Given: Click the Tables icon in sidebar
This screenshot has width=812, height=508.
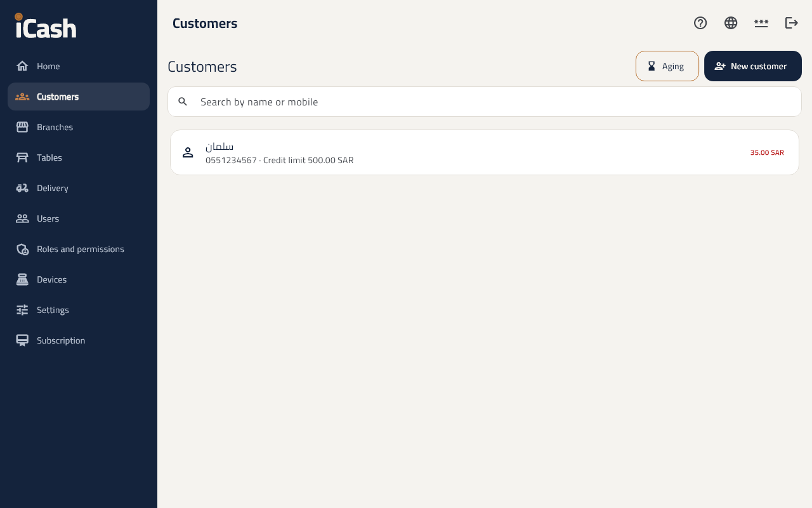Looking at the screenshot, I should click(x=22, y=157).
